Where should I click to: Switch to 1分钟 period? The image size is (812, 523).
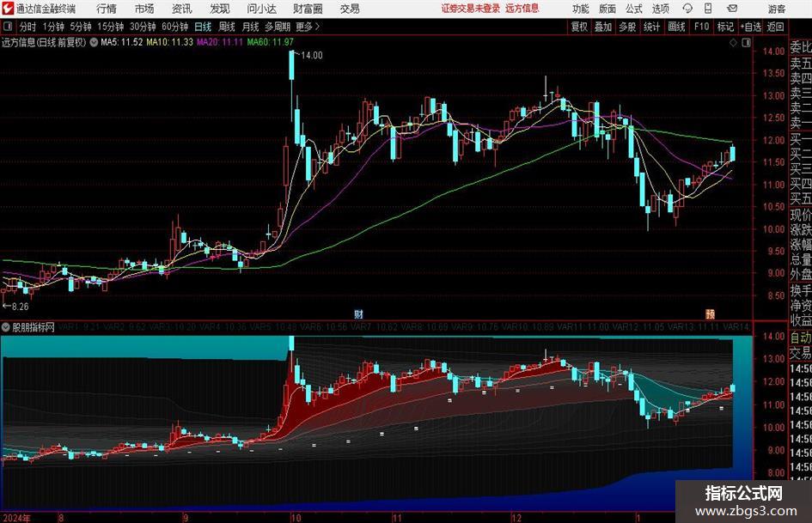point(52,27)
